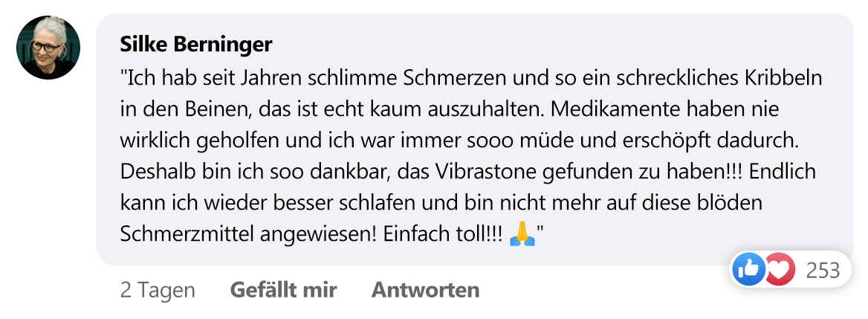This screenshot has height=319, width=868.
Task: Click the red heart reaction icon
Action: pyautogui.click(x=777, y=268)
